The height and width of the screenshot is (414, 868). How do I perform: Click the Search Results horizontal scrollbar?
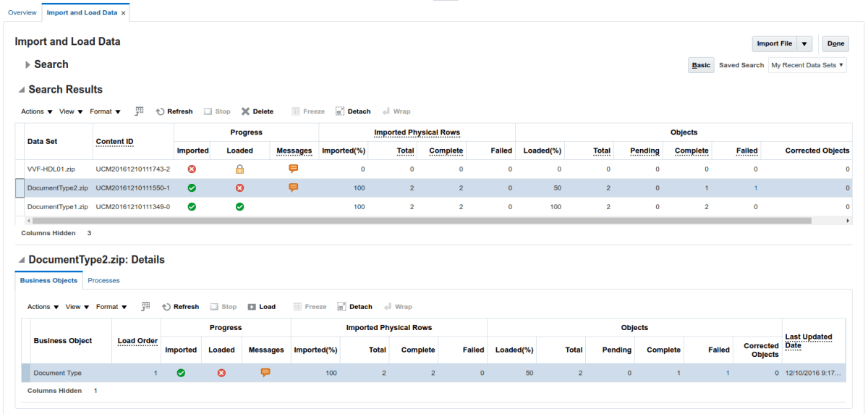tap(420, 220)
